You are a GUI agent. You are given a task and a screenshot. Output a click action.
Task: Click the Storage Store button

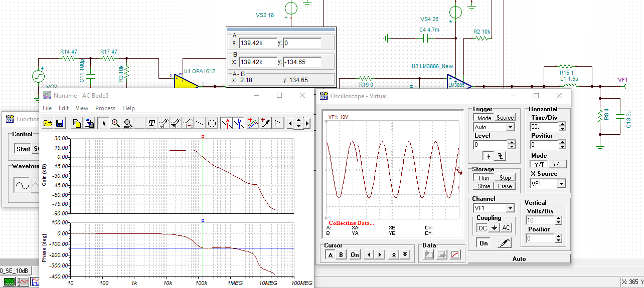(484, 186)
